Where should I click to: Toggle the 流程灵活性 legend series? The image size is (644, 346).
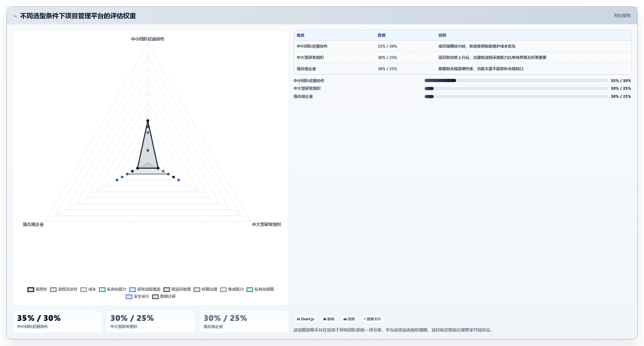tap(64, 289)
